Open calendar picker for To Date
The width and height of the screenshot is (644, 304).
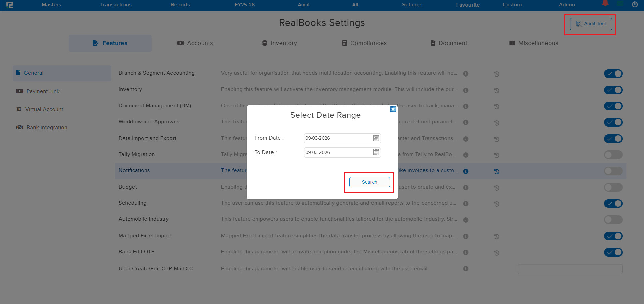pyautogui.click(x=376, y=152)
